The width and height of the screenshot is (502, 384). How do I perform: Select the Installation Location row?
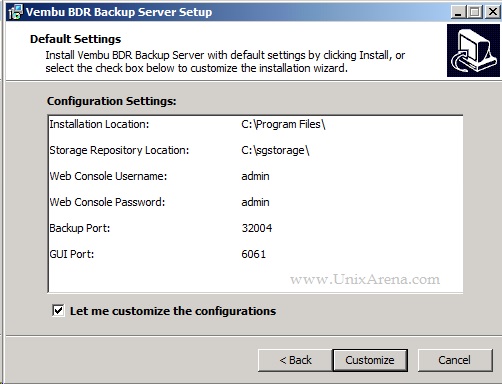pyautogui.click(x=255, y=124)
